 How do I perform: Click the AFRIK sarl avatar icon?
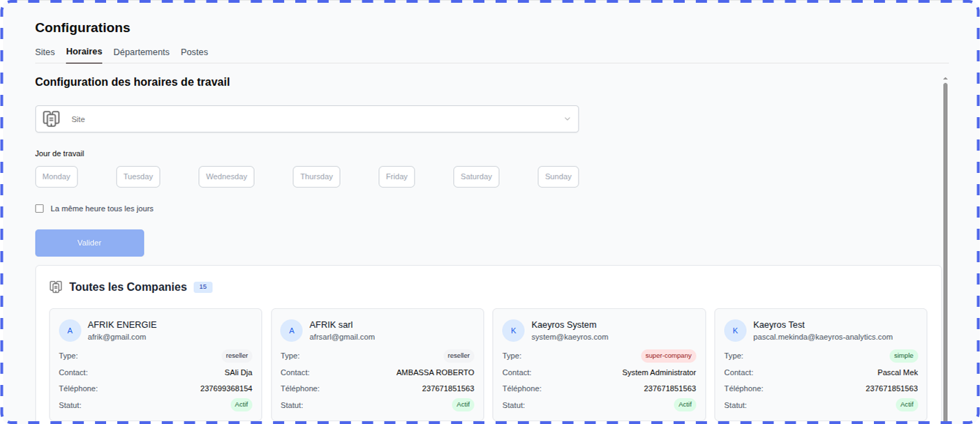(x=292, y=331)
